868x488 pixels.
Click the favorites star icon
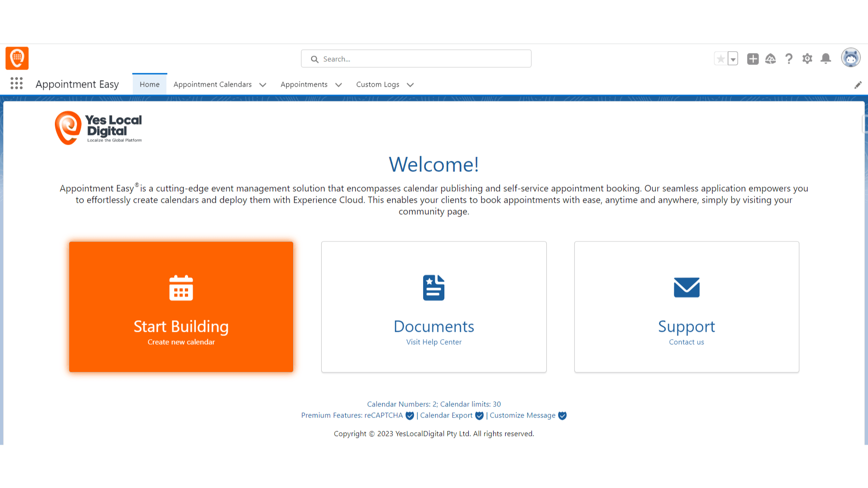pos(720,59)
